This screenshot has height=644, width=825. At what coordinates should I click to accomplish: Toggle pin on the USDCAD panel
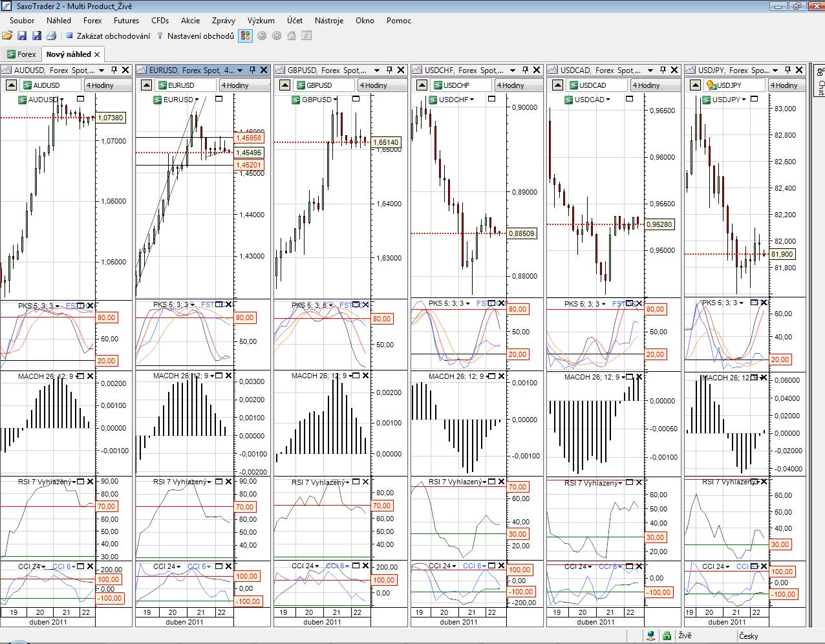click(x=662, y=70)
